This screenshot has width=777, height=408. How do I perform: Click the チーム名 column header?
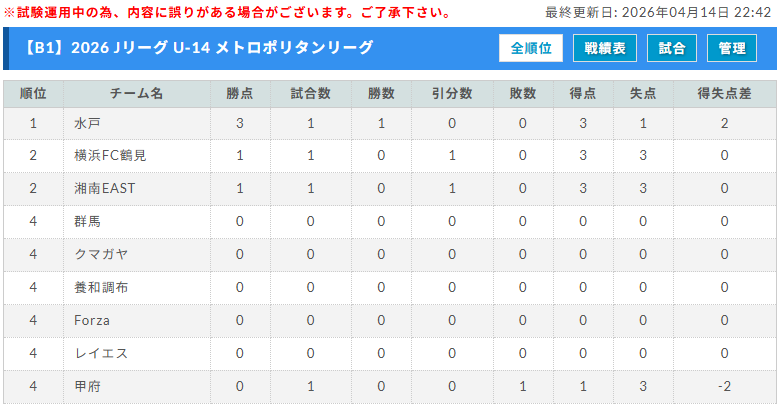(x=137, y=93)
